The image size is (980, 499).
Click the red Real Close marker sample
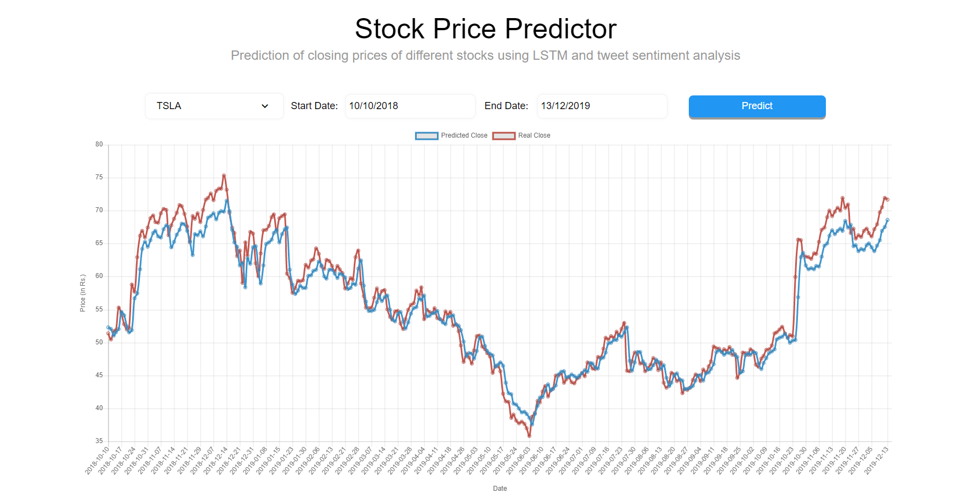503,135
